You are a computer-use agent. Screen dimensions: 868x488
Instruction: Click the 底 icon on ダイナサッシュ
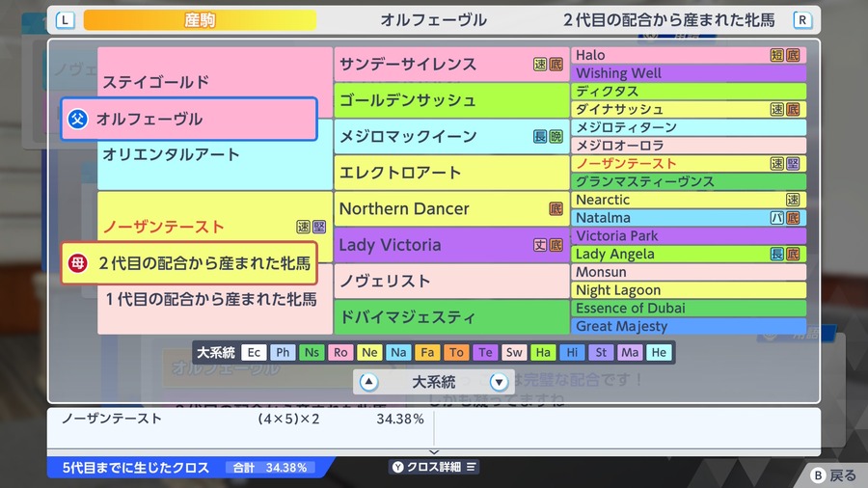tap(793, 109)
